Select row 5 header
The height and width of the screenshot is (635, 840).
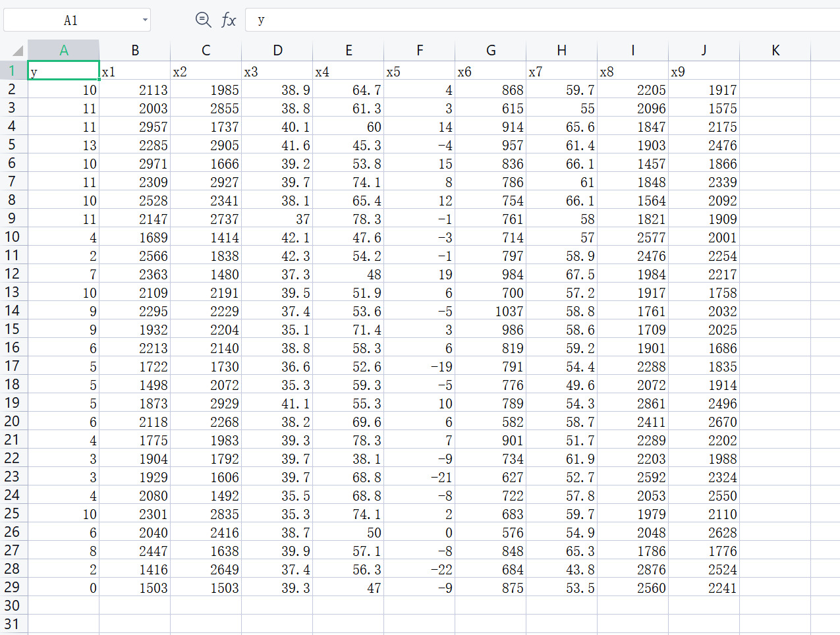tap(13, 144)
